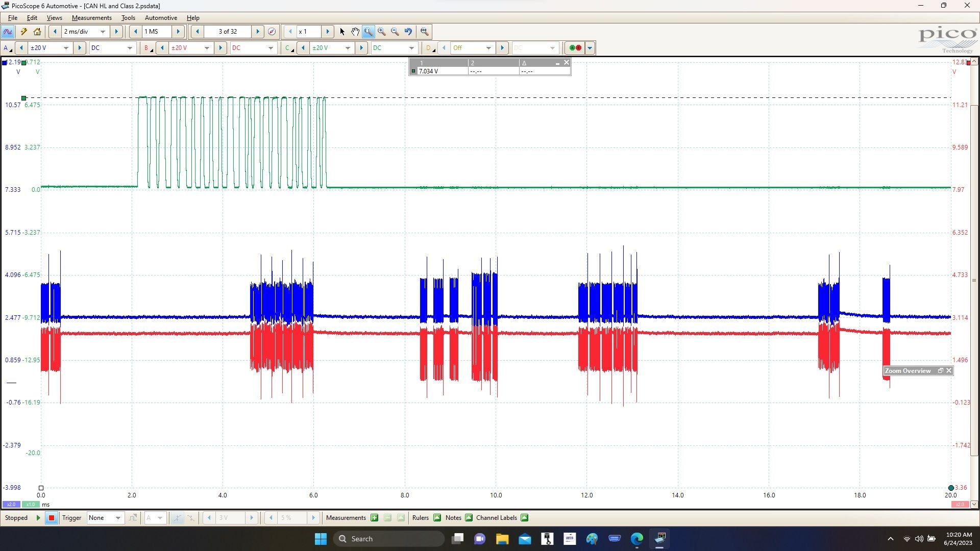Click the pre-trigger 5% stepper arrow

click(313, 518)
